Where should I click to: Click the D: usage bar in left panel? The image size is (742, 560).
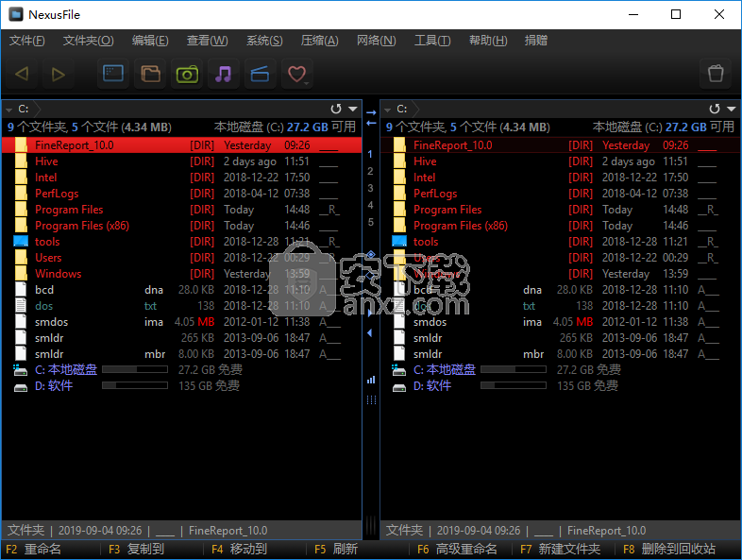(x=135, y=385)
